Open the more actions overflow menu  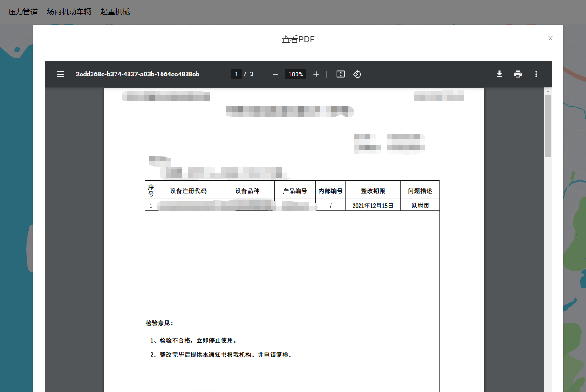click(536, 74)
